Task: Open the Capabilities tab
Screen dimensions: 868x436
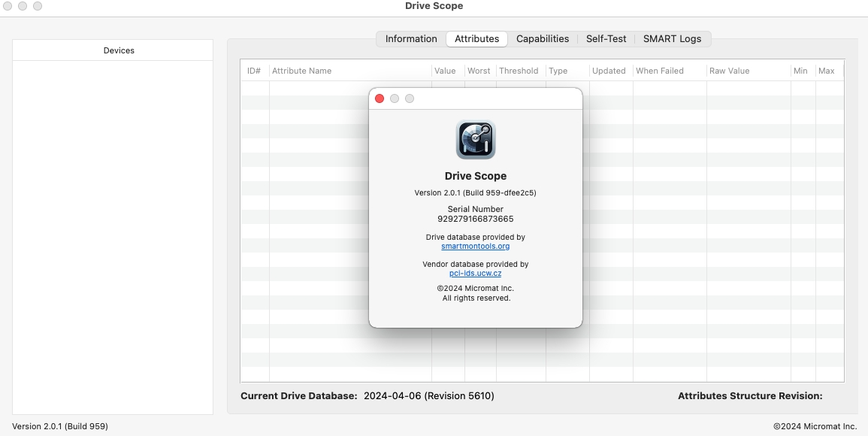Action: pyautogui.click(x=542, y=39)
